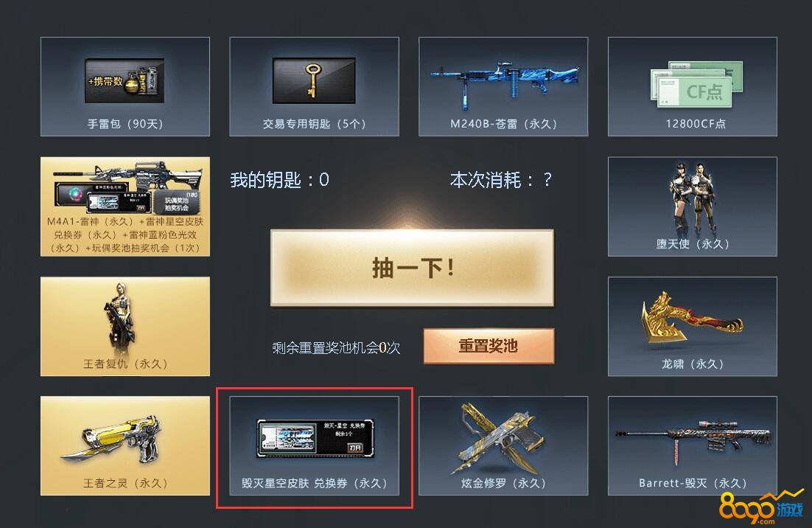Select the 王者之灵 golden gun card
This screenshot has height=528, width=812.
(125, 445)
